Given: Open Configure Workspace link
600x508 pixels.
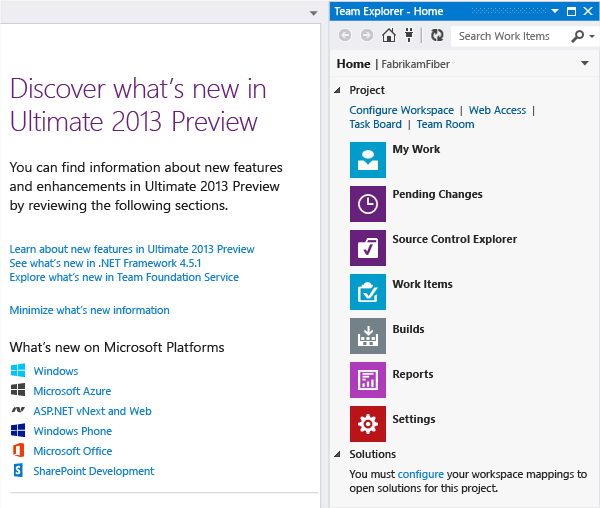Looking at the screenshot, I should click(x=401, y=110).
